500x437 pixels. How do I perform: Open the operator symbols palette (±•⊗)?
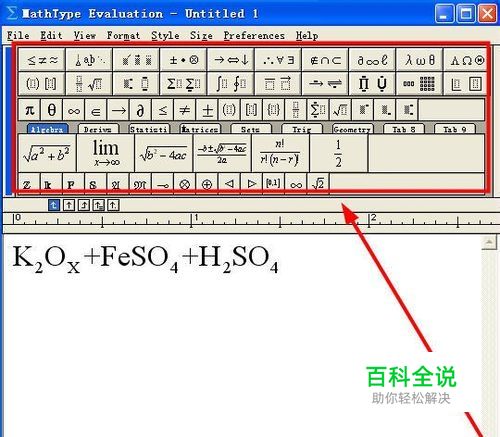pos(184,60)
